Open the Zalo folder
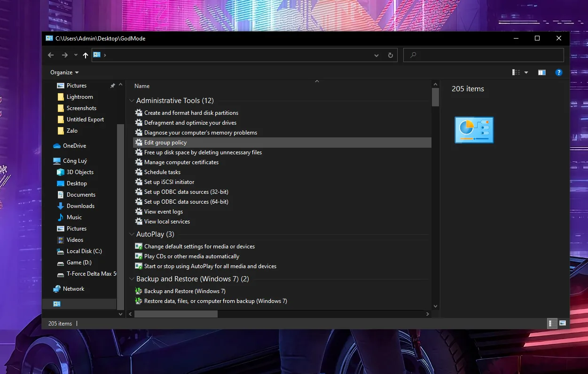The height and width of the screenshot is (374, 588). 72,131
